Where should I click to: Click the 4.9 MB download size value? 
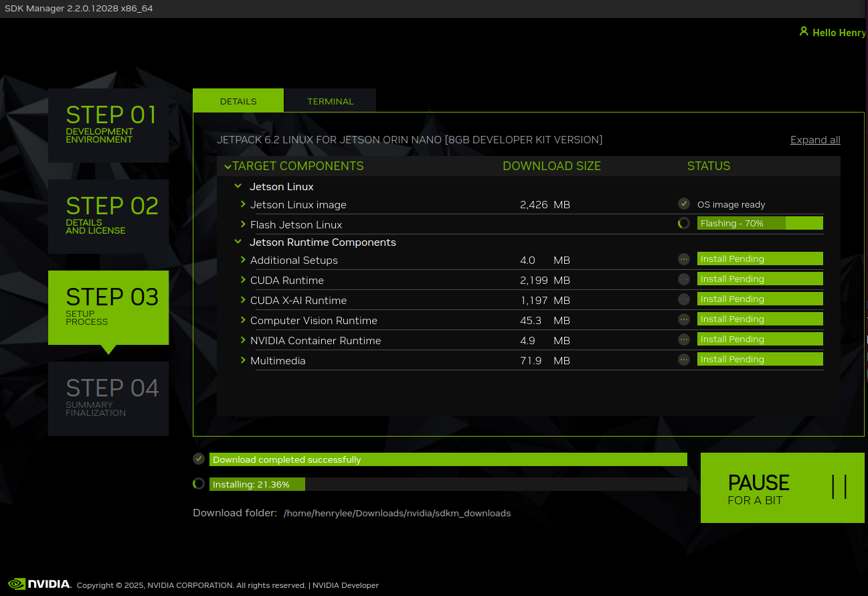point(545,341)
